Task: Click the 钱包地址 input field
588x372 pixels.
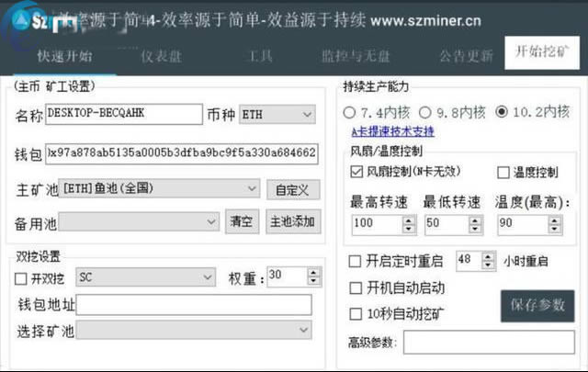Action: click(194, 304)
